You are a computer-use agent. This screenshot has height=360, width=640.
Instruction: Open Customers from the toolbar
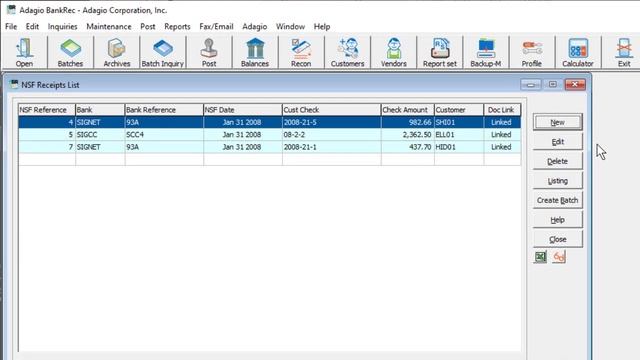[347, 52]
